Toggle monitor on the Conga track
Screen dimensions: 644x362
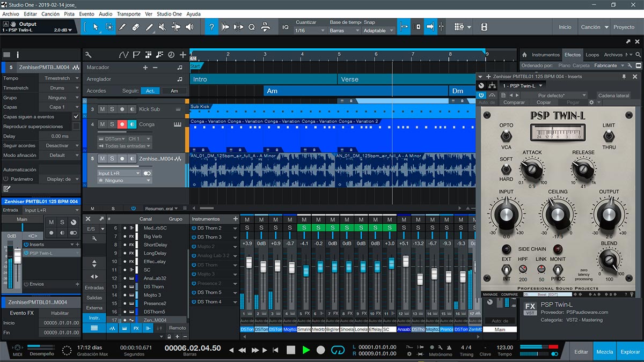click(x=132, y=124)
